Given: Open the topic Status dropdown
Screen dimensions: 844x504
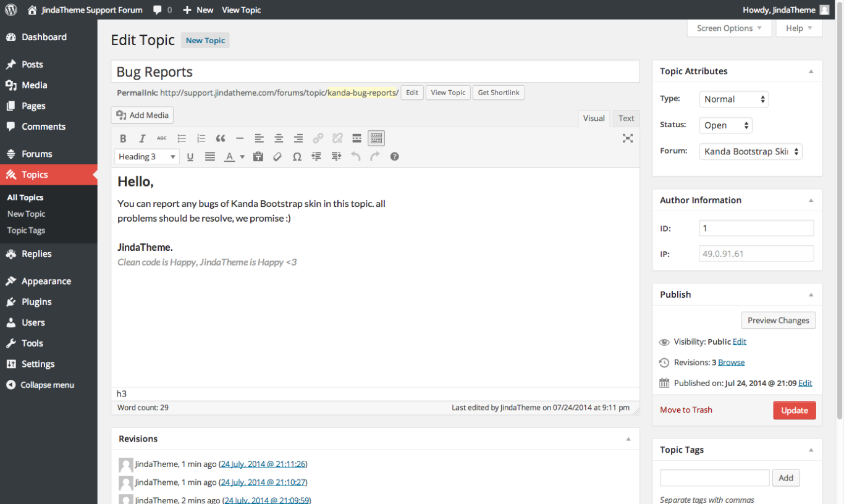Looking at the screenshot, I should tap(725, 125).
